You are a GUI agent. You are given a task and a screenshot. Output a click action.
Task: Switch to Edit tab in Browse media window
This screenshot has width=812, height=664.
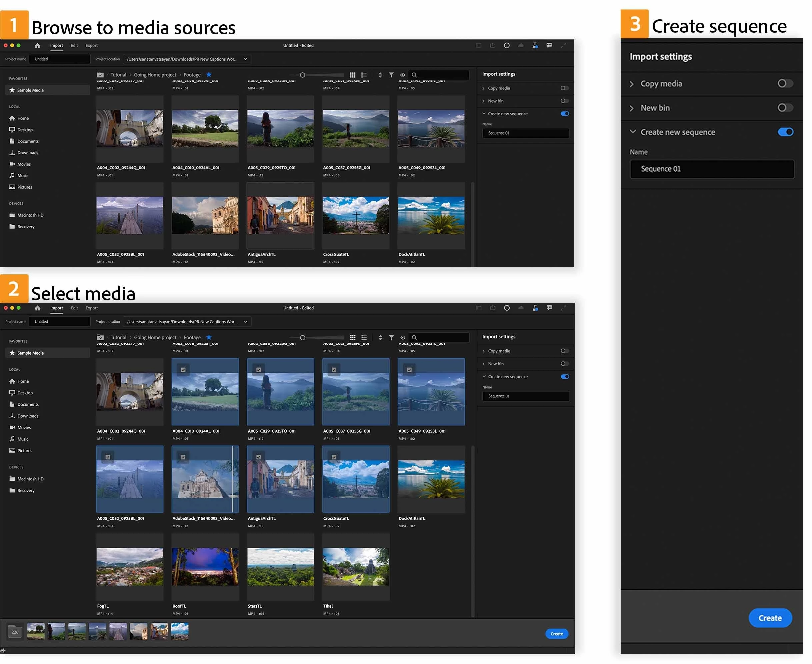pos(74,46)
